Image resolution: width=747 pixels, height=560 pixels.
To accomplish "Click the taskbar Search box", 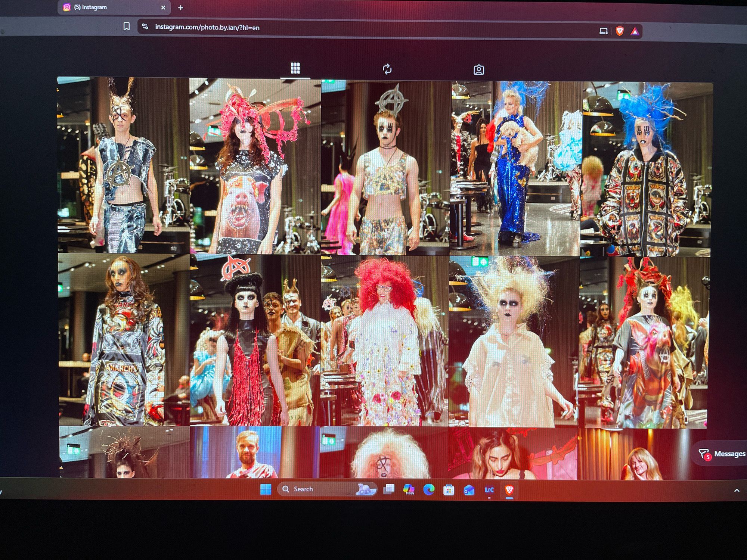I will 327,489.
